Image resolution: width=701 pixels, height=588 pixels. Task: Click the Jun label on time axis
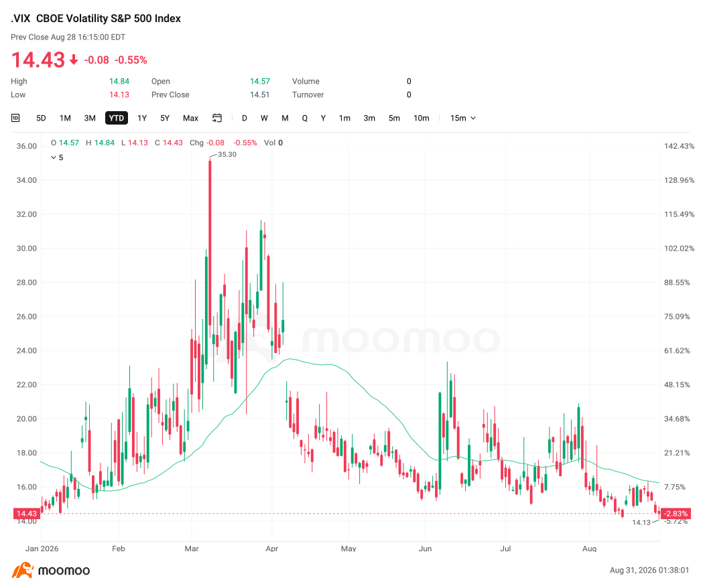click(425, 548)
